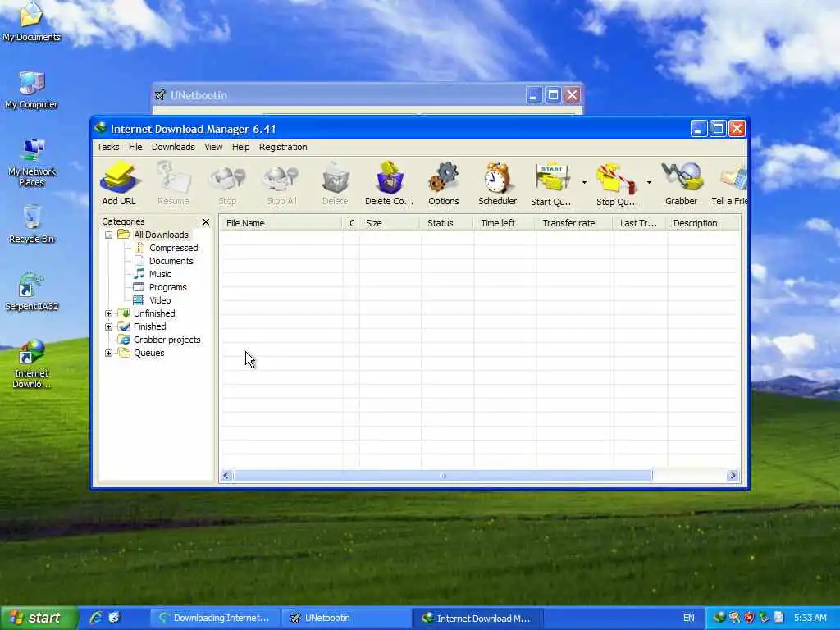This screenshot has height=630, width=840.
Task: Launch Internet Explorer from quick launch
Action: [x=97, y=618]
